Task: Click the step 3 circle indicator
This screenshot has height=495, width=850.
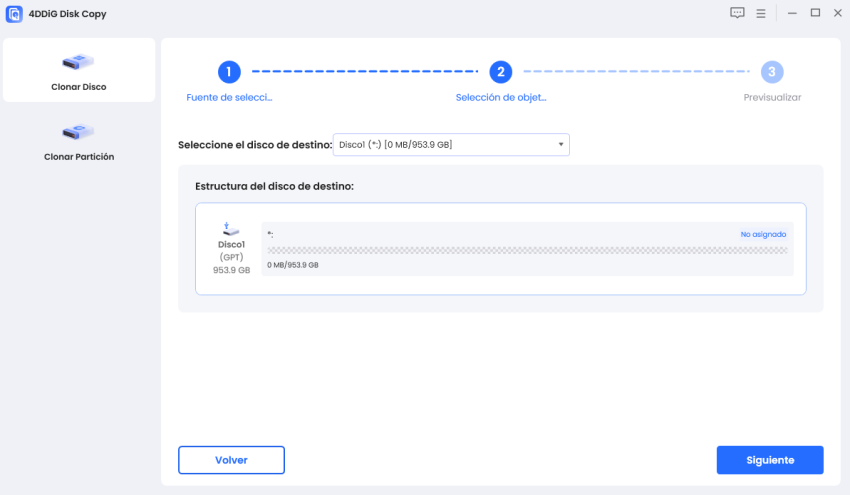Action: coord(772,72)
